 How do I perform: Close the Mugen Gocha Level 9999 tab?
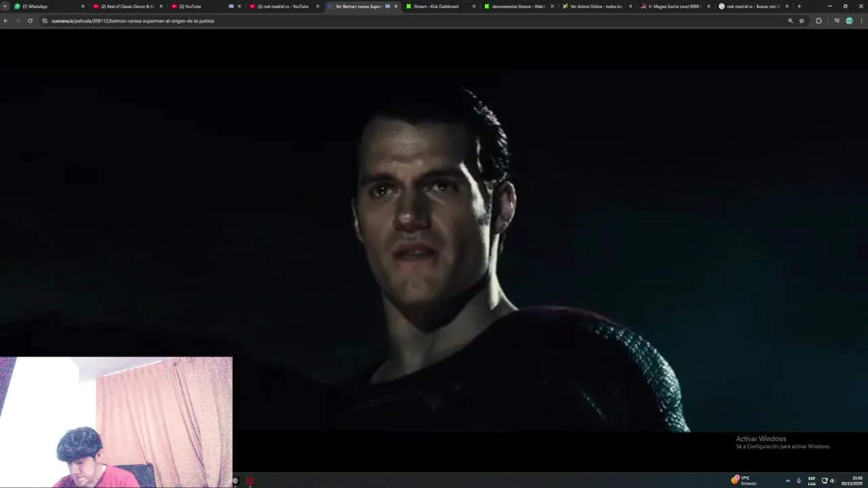click(x=709, y=6)
